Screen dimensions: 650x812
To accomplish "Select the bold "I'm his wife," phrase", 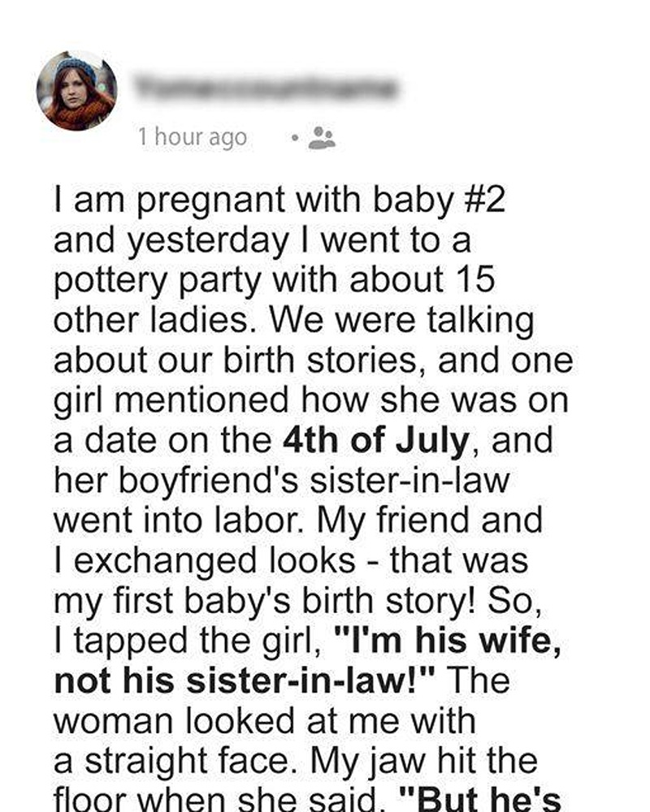I will pyautogui.click(x=448, y=640).
